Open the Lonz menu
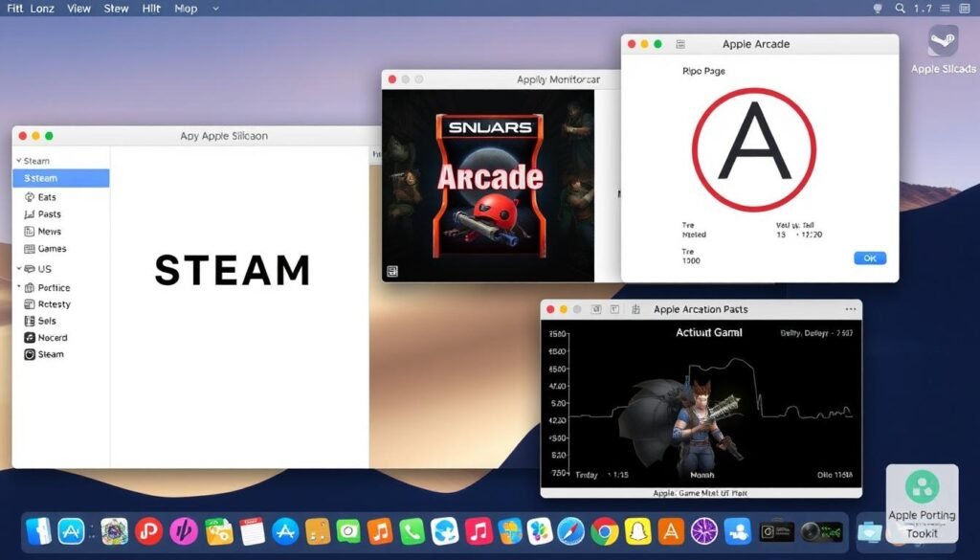This screenshot has height=560, width=980. coord(42,9)
